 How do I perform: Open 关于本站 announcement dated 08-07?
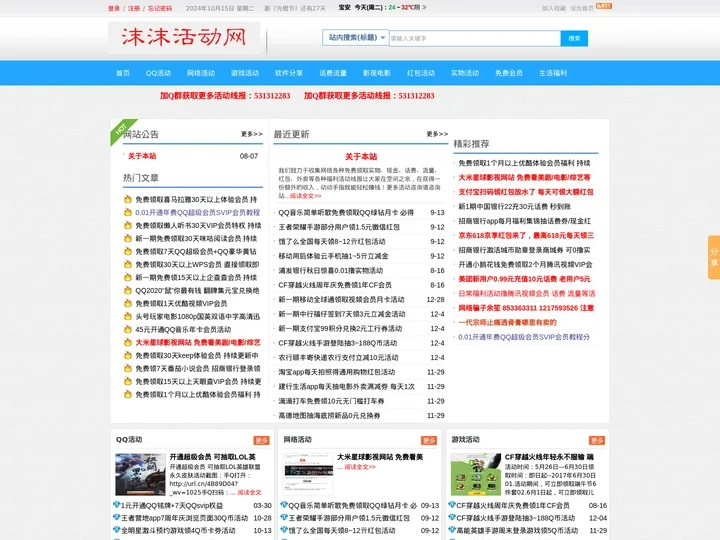pos(142,156)
